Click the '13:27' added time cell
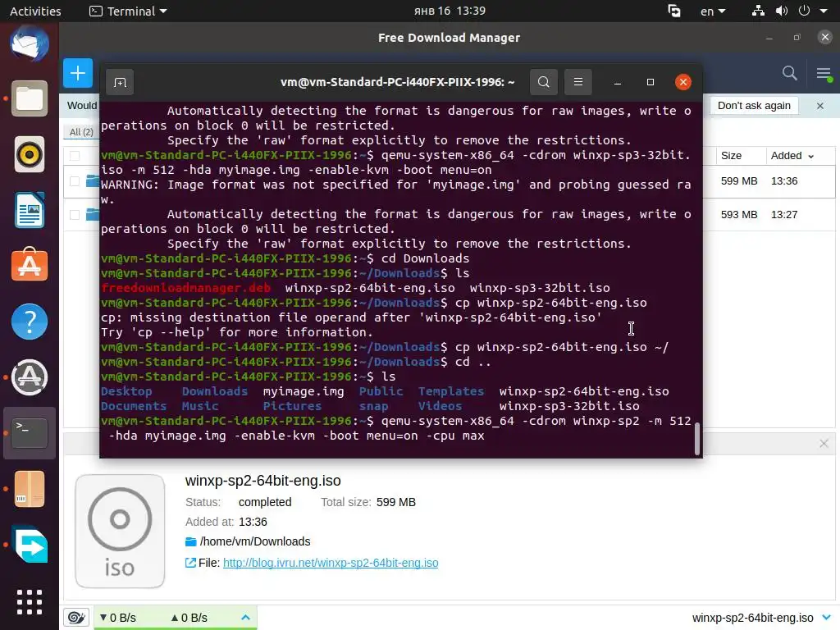840x630 pixels. pos(784,215)
